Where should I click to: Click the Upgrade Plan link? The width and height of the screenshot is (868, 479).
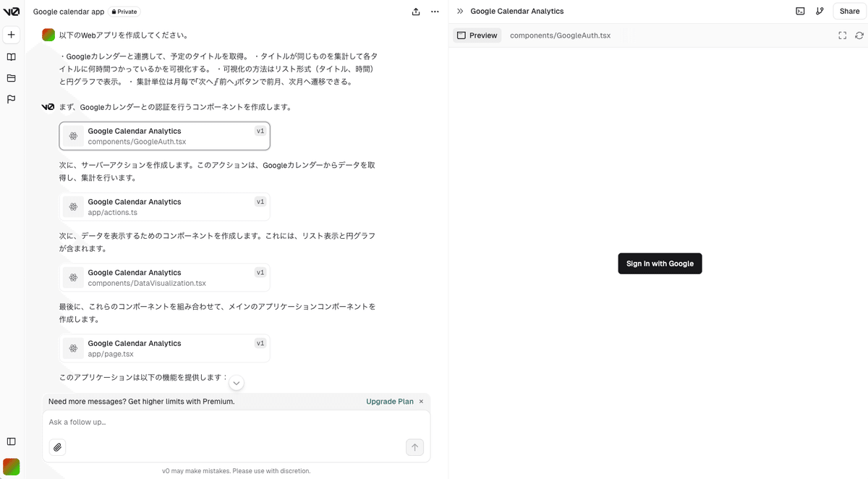390,402
